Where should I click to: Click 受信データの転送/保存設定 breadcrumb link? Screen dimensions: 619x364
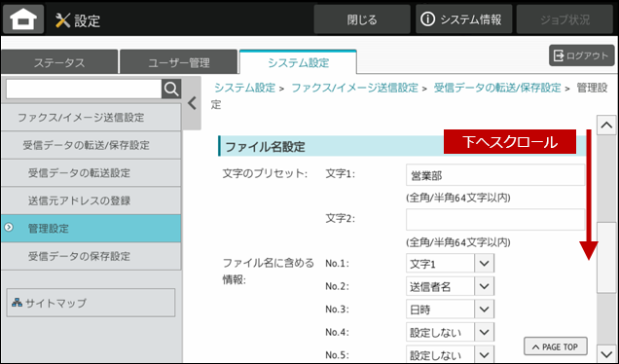click(497, 88)
